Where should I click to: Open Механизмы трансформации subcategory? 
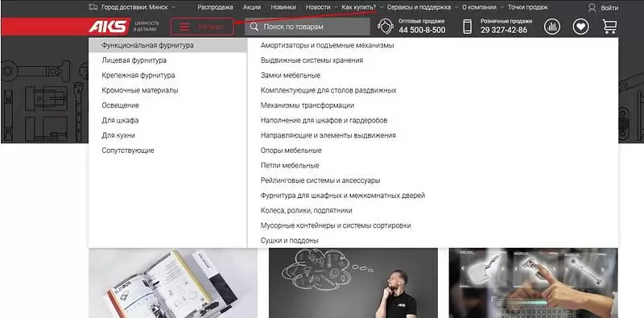(308, 105)
